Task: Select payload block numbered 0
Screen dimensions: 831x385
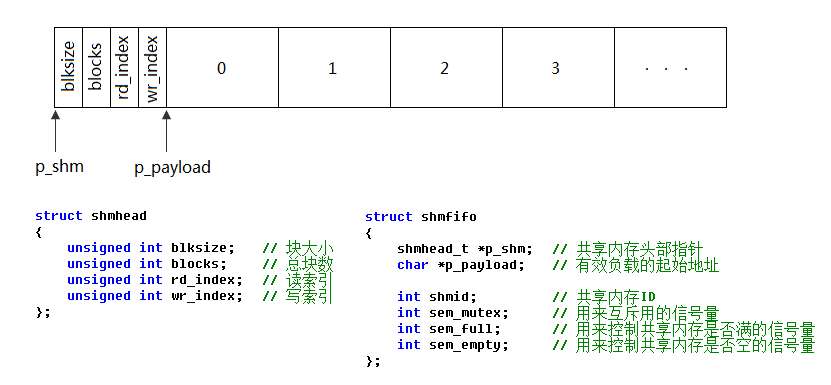Action: coord(222,67)
